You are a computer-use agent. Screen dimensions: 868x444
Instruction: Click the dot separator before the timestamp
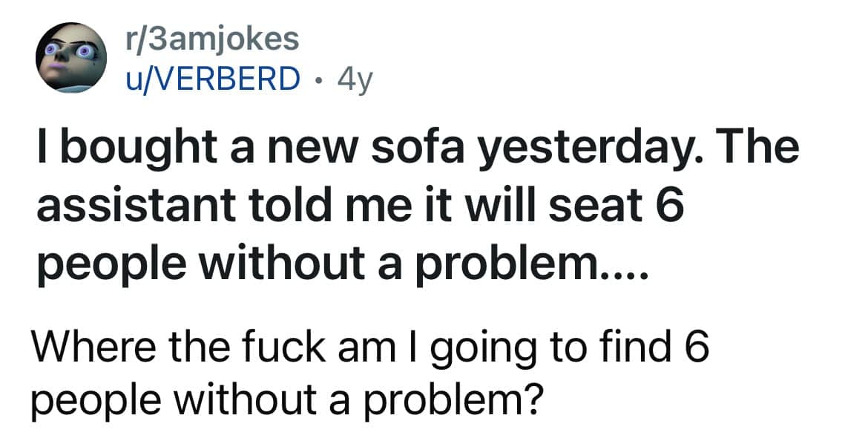pos(319,79)
